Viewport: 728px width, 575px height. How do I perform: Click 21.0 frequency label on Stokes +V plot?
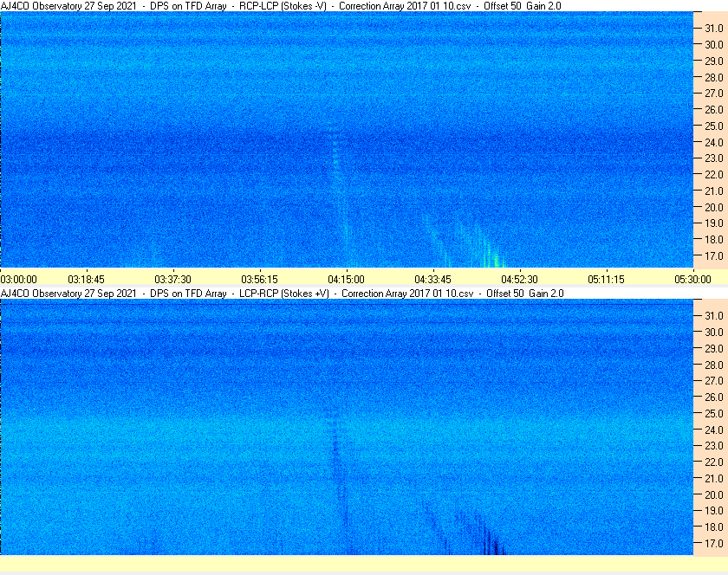point(714,479)
